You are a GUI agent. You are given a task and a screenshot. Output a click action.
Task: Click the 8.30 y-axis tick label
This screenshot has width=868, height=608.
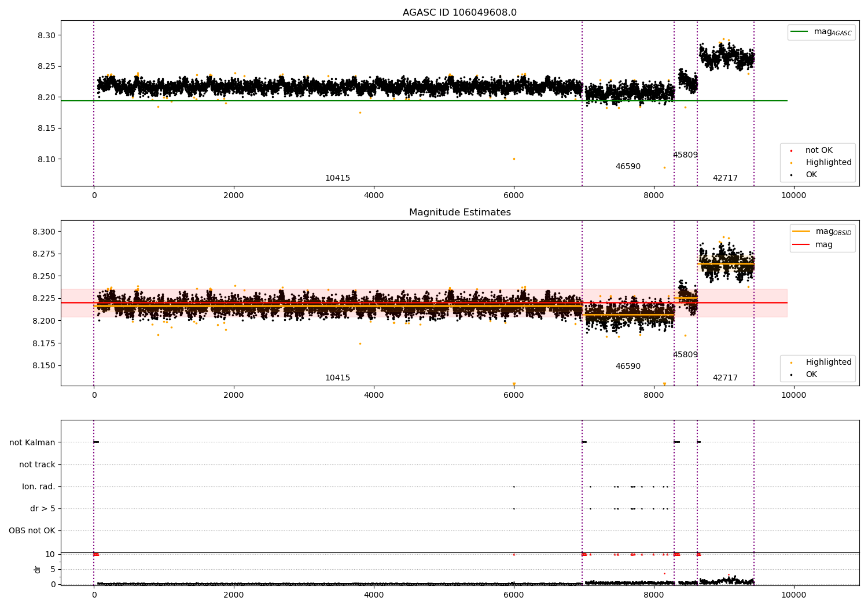[46, 36]
